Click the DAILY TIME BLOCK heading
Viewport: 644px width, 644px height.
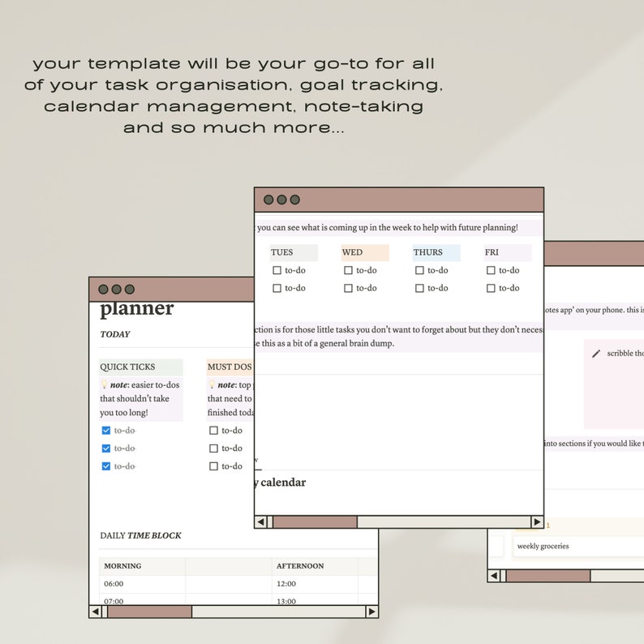[x=140, y=535]
